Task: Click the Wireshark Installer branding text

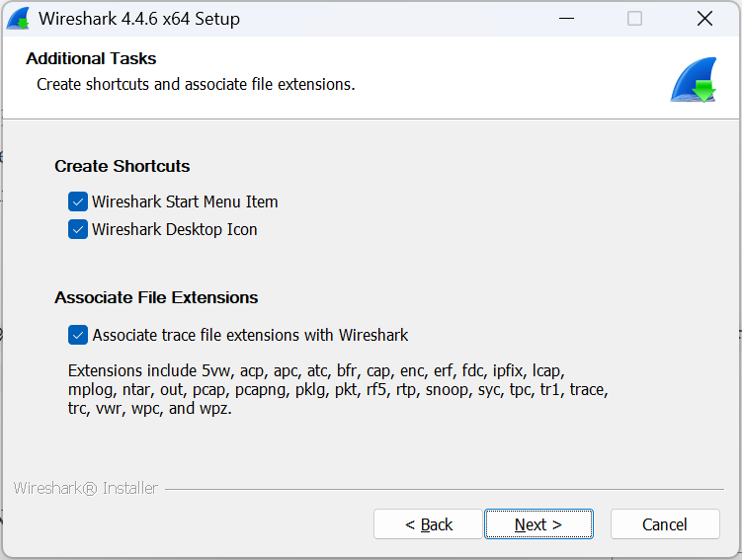Action: [x=85, y=488]
